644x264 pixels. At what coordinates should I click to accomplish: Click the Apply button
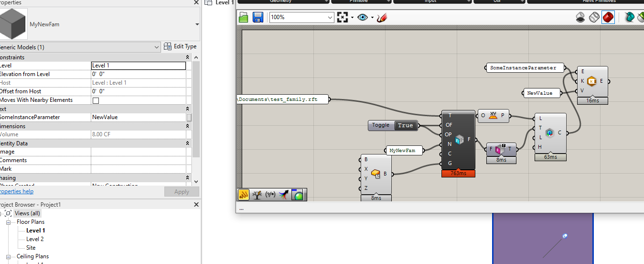click(182, 192)
